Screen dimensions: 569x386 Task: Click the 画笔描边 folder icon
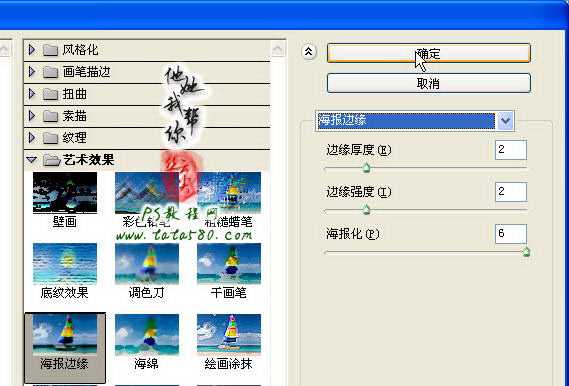(50, 72)
